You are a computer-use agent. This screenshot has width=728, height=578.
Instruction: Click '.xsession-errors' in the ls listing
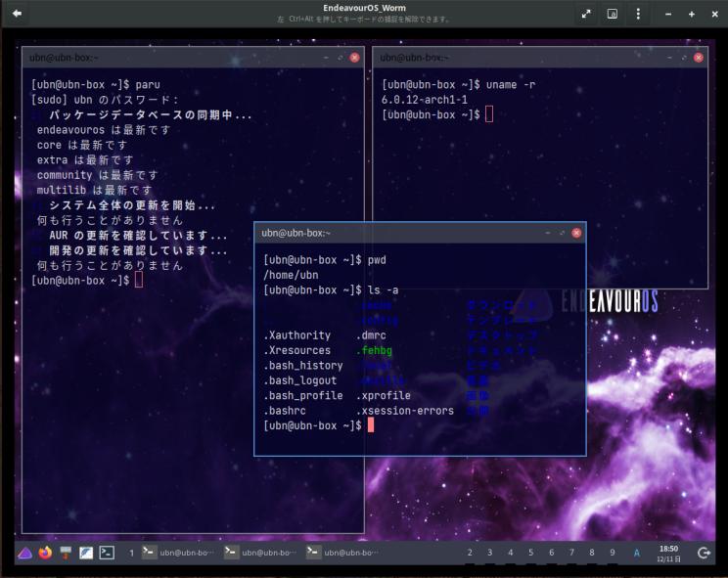point(405,411)
